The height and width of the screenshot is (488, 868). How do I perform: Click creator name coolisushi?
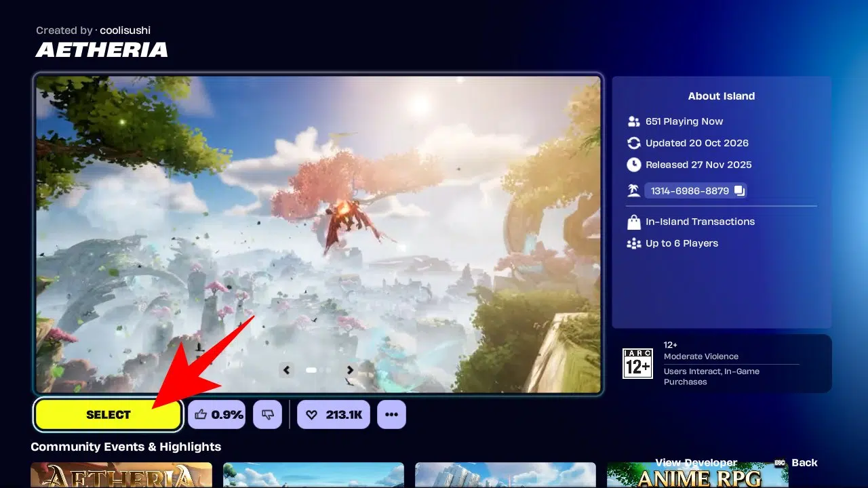pos(125,30)
